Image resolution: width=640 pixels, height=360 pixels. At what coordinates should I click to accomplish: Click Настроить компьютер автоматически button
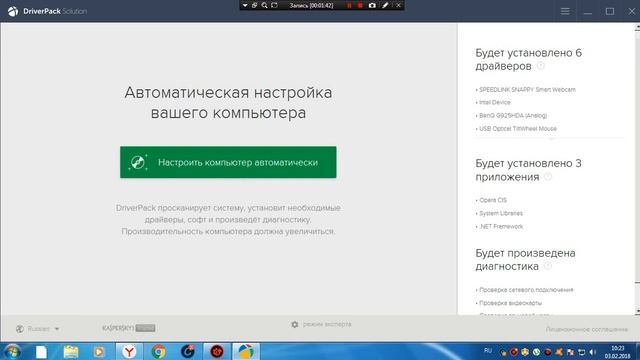click(x=228, y=162)
